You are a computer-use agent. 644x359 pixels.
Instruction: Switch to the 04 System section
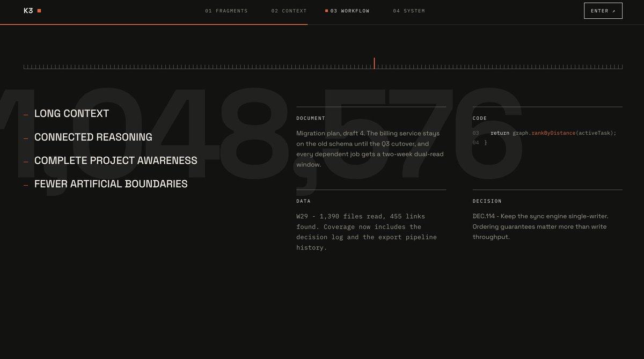point(409,11)
